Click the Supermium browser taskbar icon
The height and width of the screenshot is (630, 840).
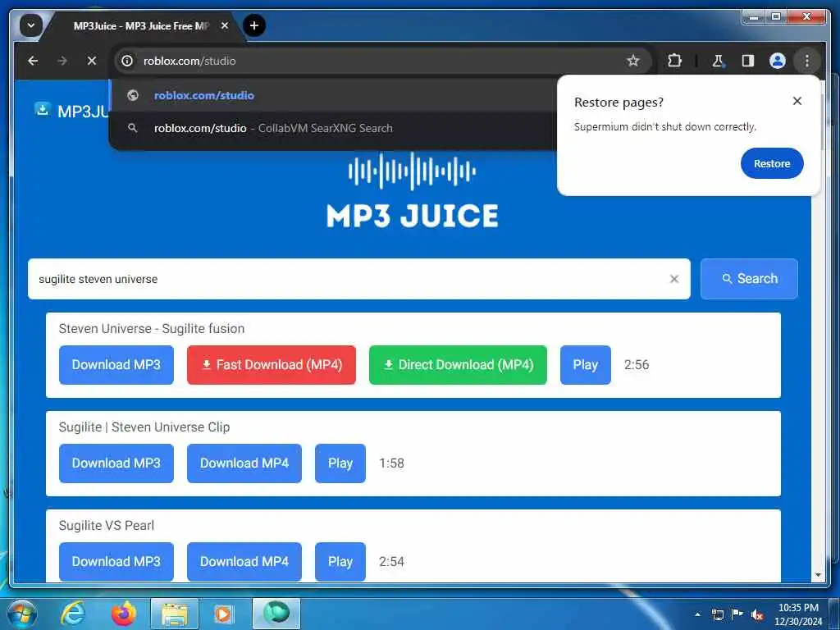tap(276, 614)
